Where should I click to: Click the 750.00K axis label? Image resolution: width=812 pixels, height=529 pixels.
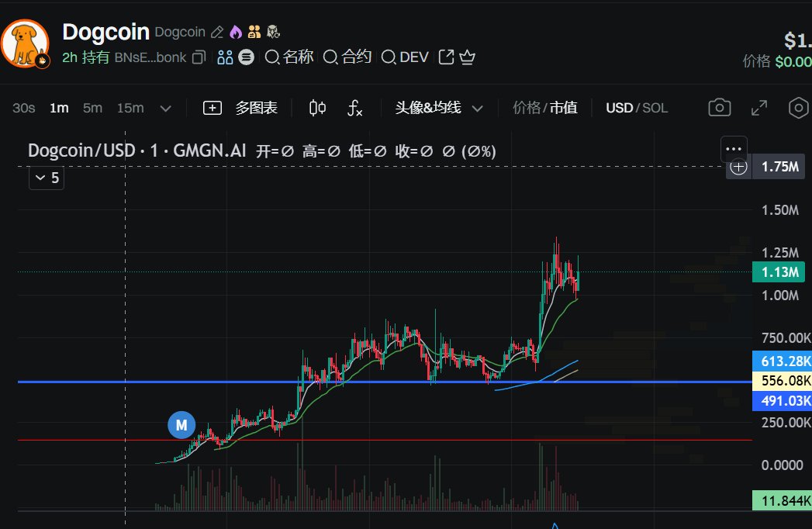tap(786, 338)
